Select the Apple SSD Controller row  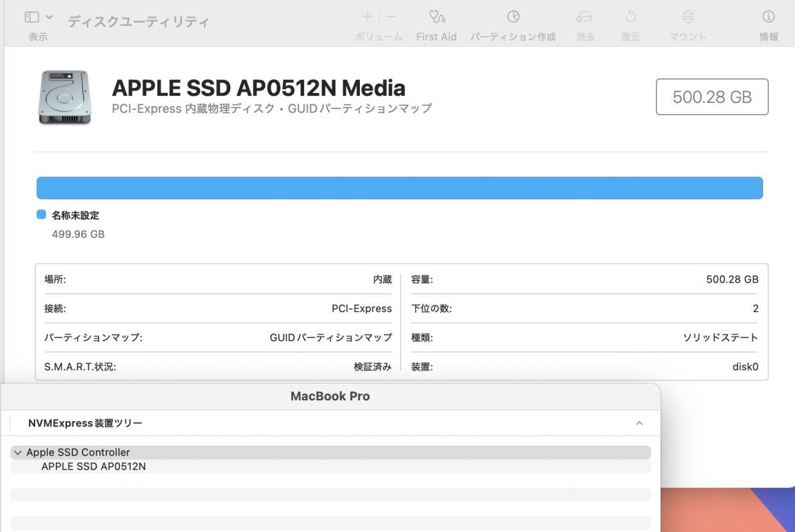click(x=78, y=452)
